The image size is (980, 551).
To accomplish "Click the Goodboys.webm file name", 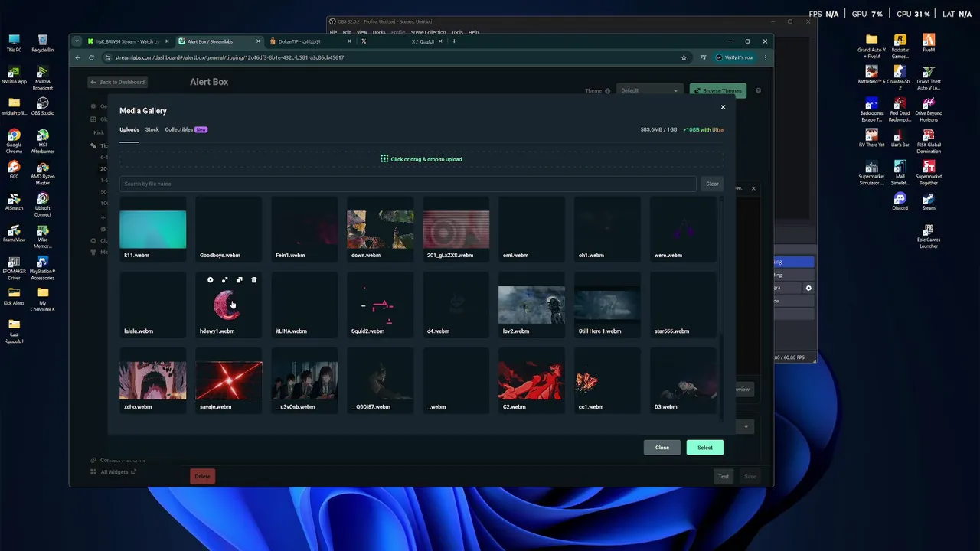I will 220,255.
